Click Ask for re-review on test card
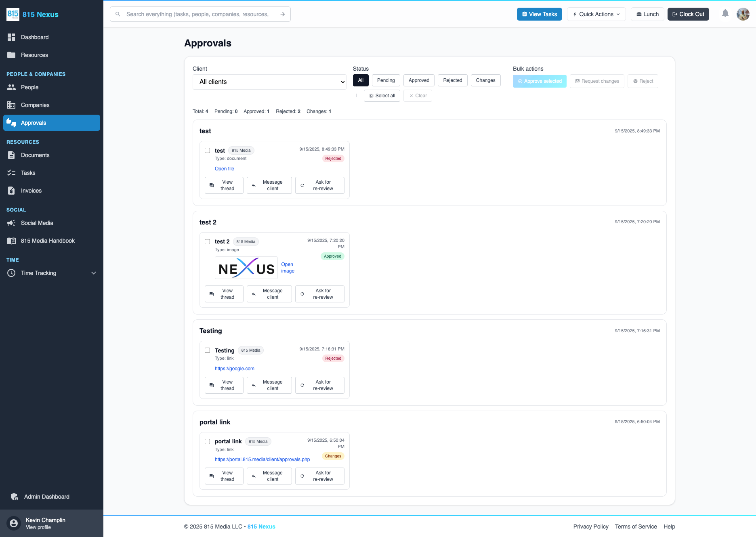The height and width of the screenshot is (537, 756). click(x=320, y=185)
